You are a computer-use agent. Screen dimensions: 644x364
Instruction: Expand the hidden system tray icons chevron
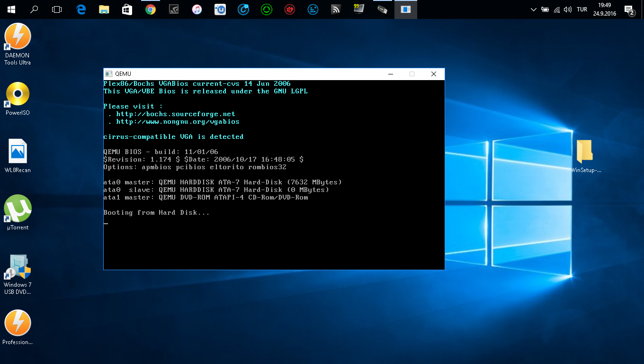coord(534,9)
